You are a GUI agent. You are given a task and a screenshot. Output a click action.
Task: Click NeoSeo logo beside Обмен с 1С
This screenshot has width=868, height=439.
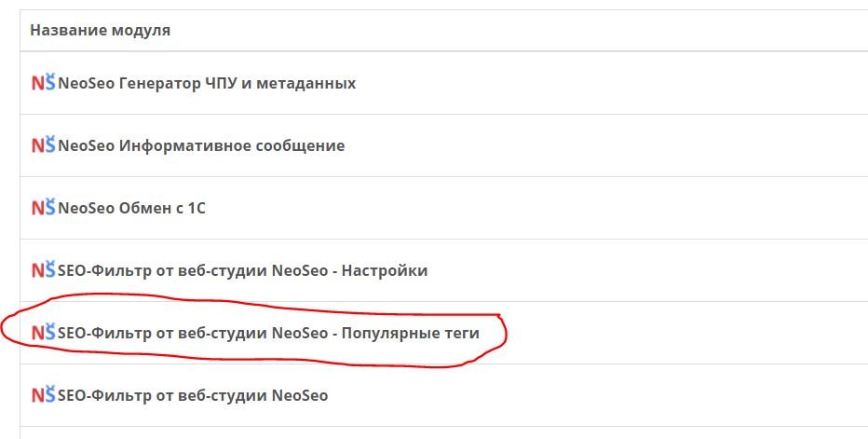click(x=43, y=208)
